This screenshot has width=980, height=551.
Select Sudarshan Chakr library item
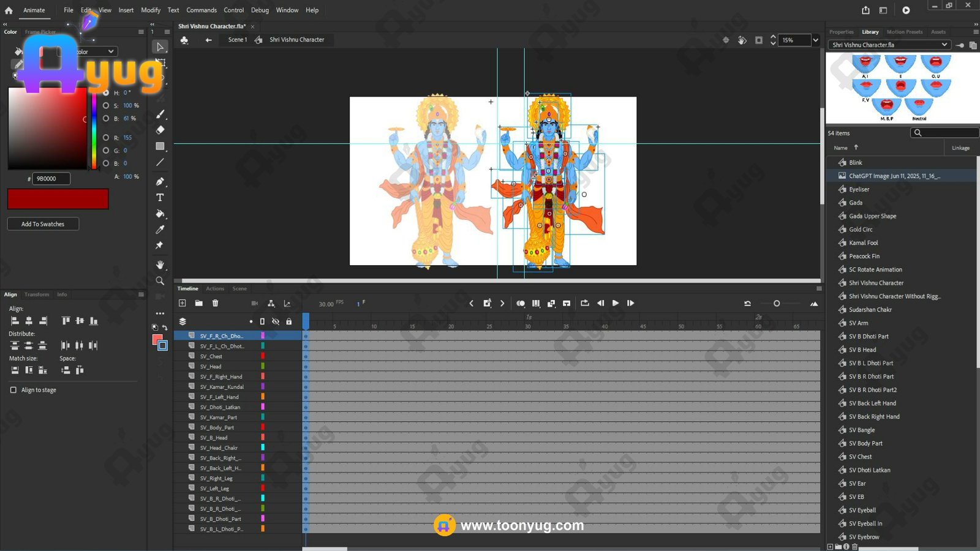870,310
